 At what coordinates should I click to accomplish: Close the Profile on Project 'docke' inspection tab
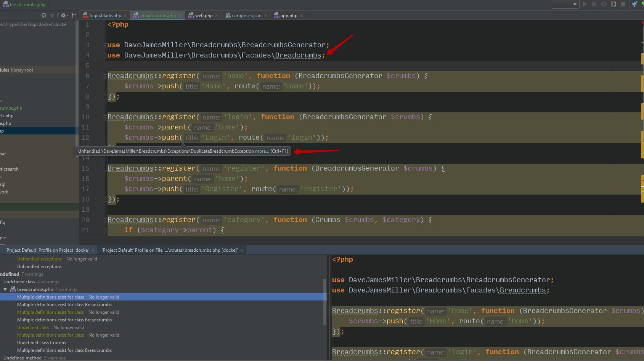click(93, 250)
